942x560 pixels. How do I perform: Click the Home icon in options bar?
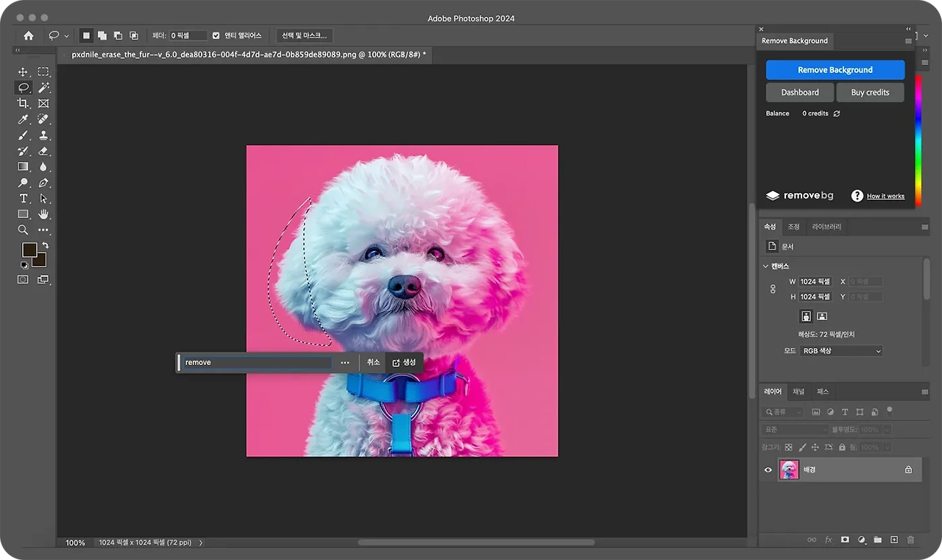click(x=29, y=35)
